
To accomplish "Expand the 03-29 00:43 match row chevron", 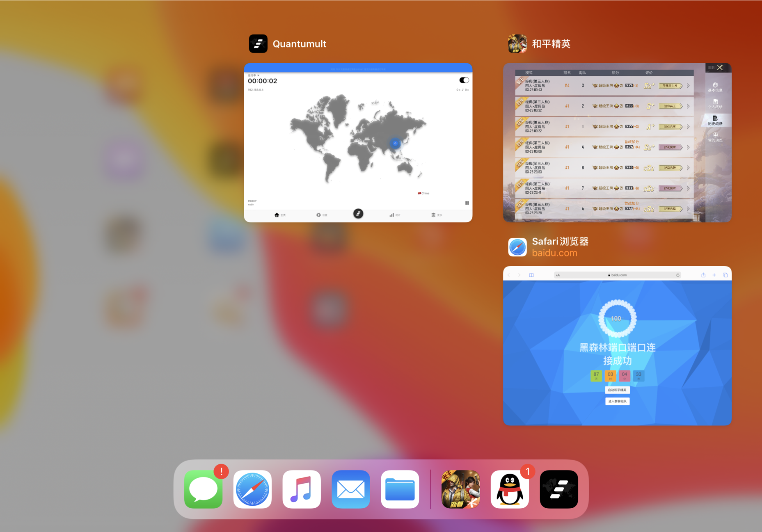I will (x=688, y=86).
